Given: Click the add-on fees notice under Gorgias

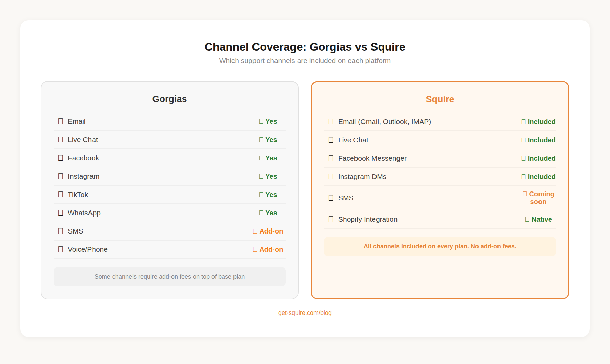Looking at the screenshot, I should coord(169,277).
